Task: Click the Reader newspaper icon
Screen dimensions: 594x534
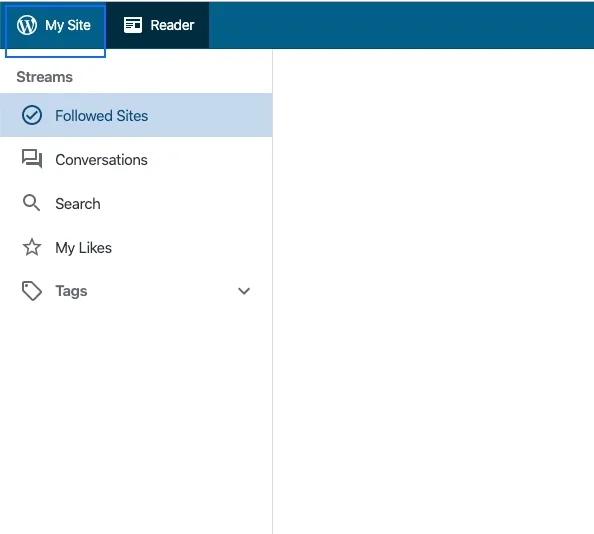Action: click(x=133, y=25)
